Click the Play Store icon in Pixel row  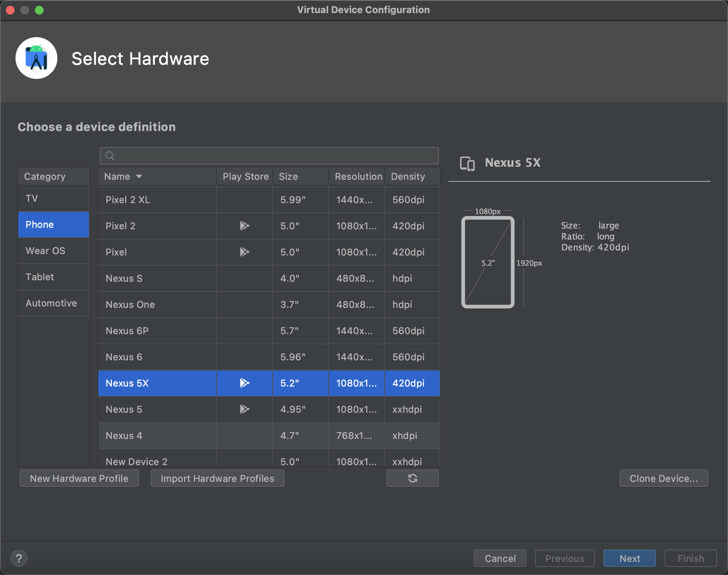pyautogui.click(x=245, y=252)
